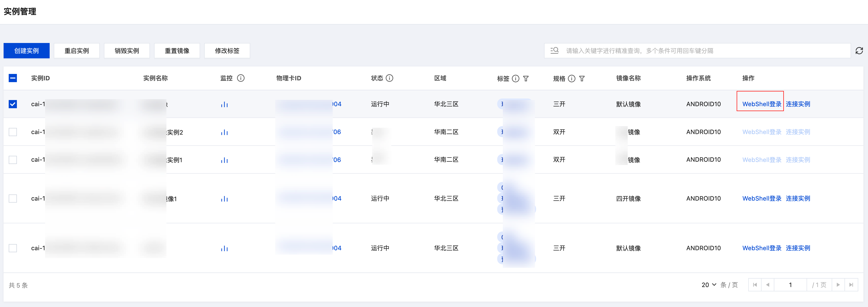Open the physical card ID link for 四开镜像 row
This screenshot has height=307, width=868.
pyautogui.click(x=309, y=199)
